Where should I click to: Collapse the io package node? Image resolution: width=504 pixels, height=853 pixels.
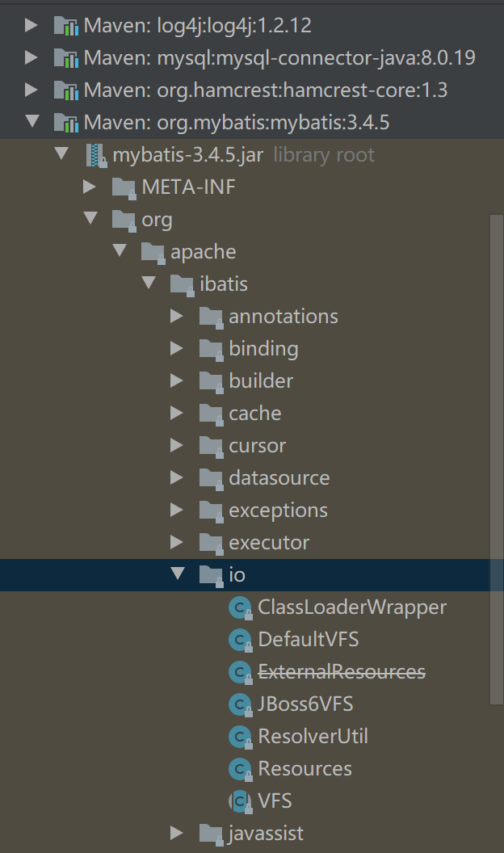[x=177, y=574]
